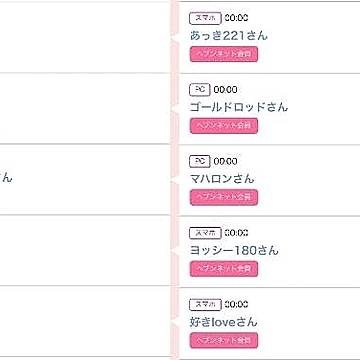The width and height of the screenshot is (360, 360).
Task: Select the pink ヘブンネット会員 badge under マハロンさん
Action: tap(224, 197)
